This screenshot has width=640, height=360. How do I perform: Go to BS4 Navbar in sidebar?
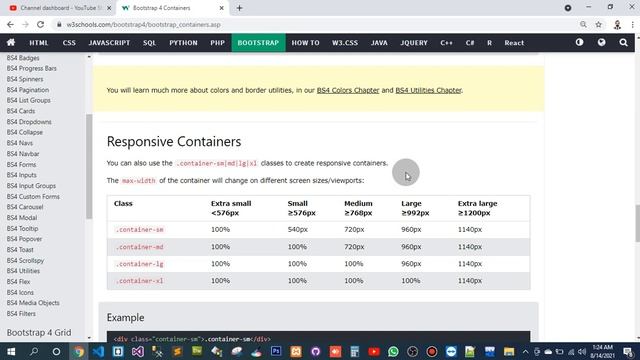click(23, 154)
